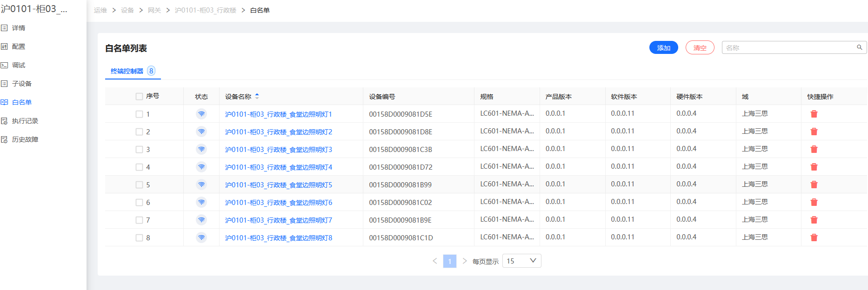Click device number 00158D0009081C1D
Viewport: 868px width, 290px height.
[401, 238]
